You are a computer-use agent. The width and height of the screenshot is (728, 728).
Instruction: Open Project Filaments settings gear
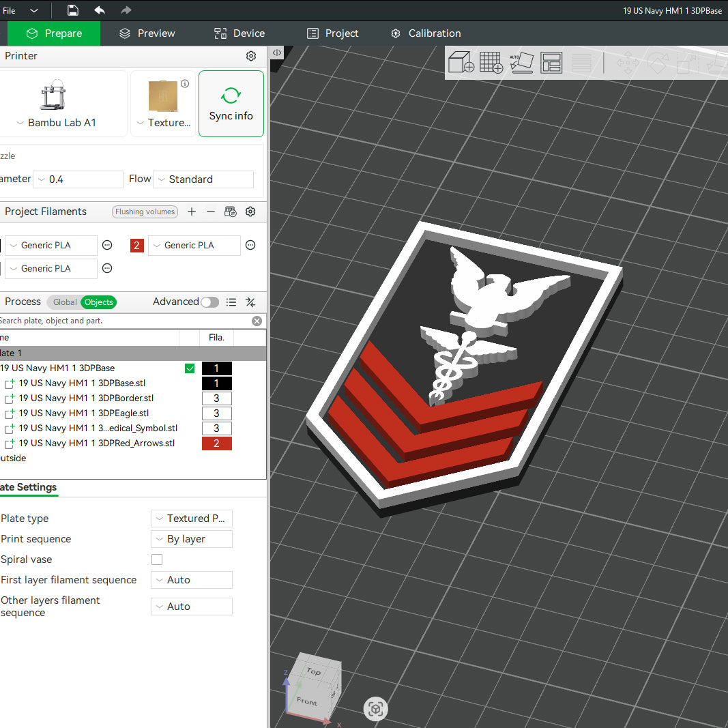point(250,212)
